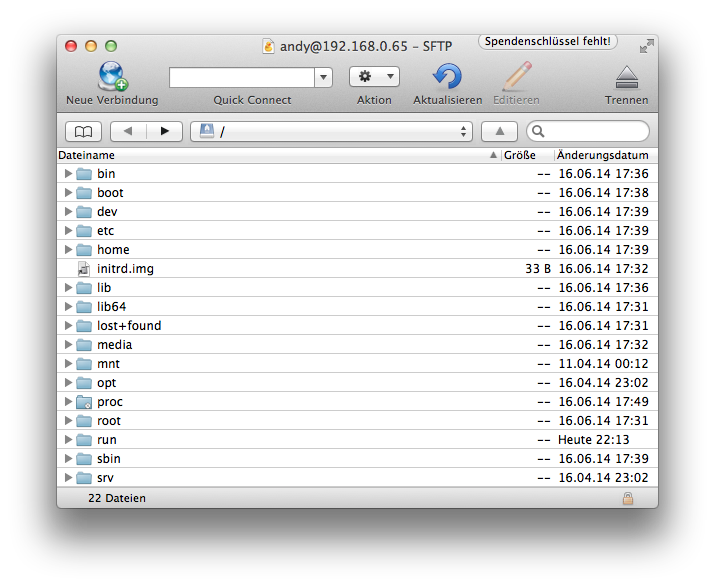This screenshot has width=715, height=587.
Task: Select the lost+found folder row
Action: (129, 326)
